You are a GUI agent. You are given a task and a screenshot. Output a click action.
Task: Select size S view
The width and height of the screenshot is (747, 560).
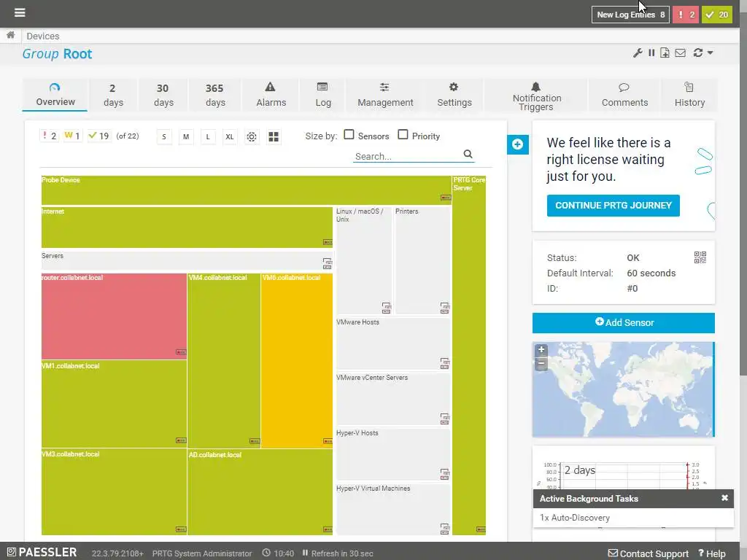click(x=164, y=137)
